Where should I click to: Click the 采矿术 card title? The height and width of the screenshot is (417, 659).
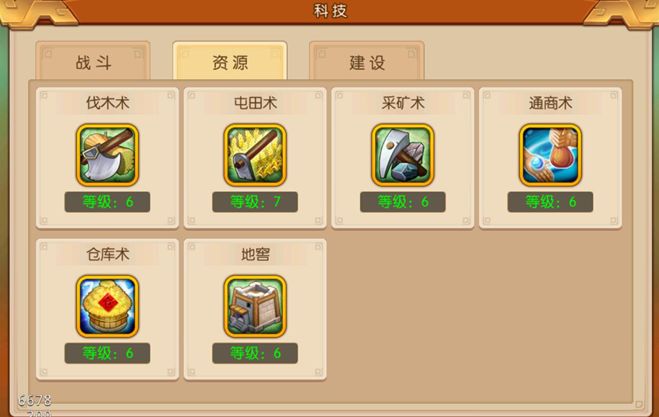403,103
